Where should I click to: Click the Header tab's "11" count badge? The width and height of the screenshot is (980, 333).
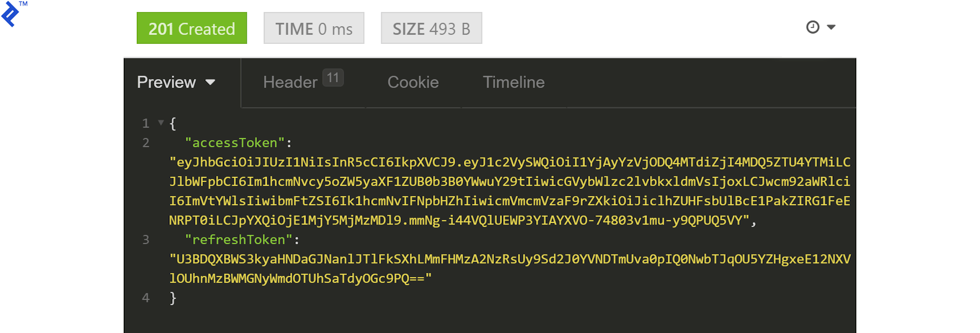coord(333,77)
